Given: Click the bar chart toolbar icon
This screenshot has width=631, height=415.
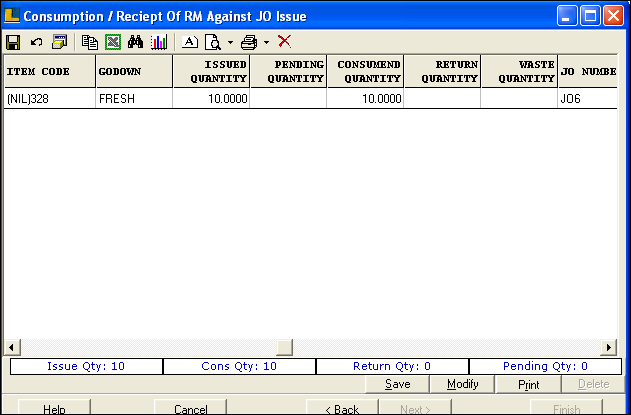Looking at the screenshot, I should 159,42.
